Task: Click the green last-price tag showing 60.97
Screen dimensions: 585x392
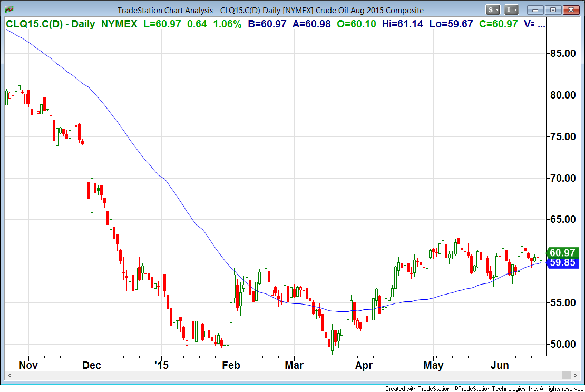Action: click(561, 253)
